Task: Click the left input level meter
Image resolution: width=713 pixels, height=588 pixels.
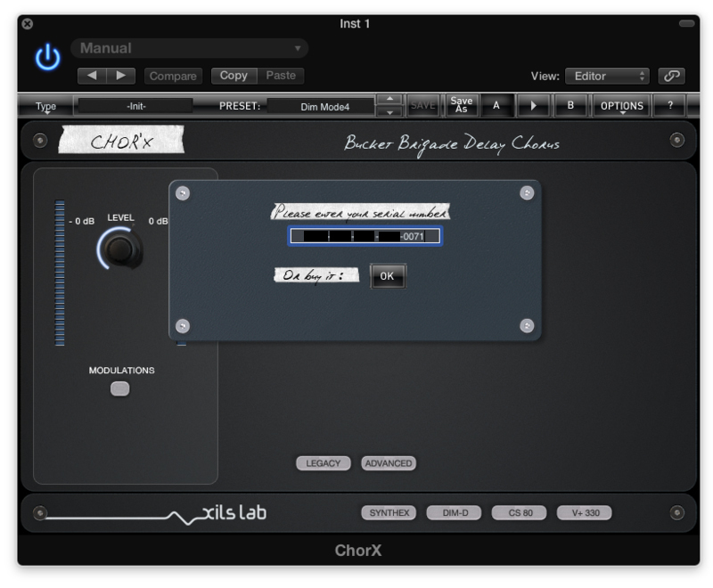Action: pos(60,273)
